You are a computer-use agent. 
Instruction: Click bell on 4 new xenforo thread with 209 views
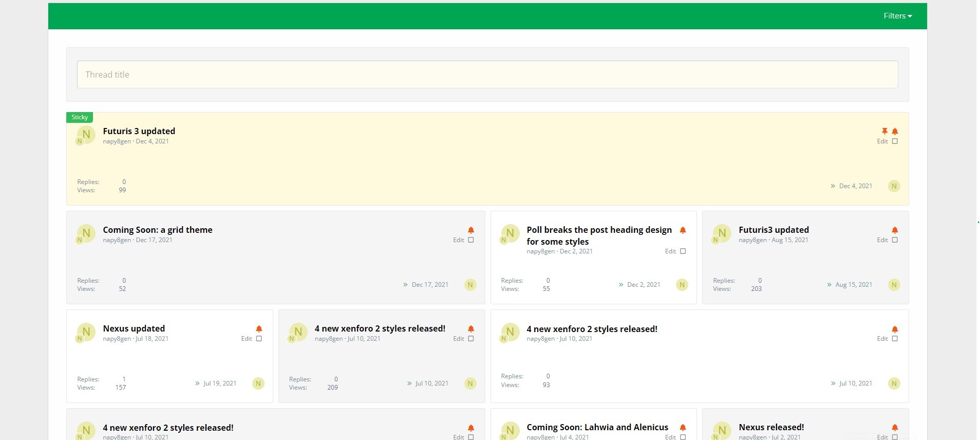point(471,329)
